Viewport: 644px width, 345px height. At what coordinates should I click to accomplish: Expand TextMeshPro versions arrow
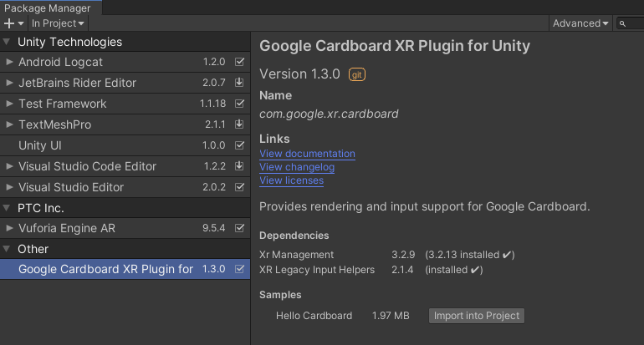pos(9,124)
